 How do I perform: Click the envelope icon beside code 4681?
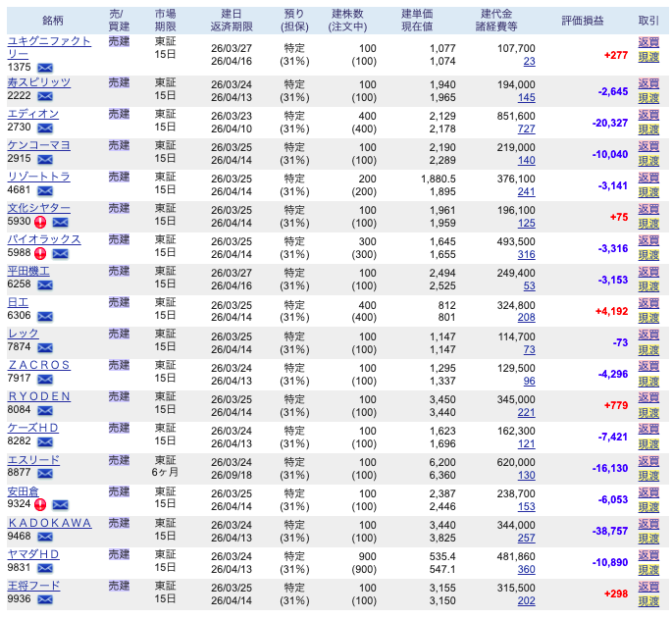coord(45,191)
